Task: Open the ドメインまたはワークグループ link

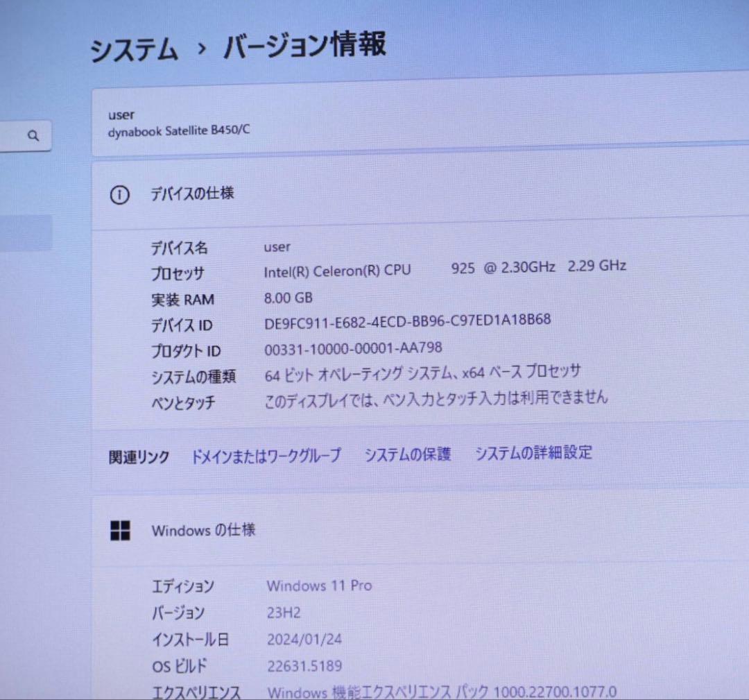Action: click(266, 456)
